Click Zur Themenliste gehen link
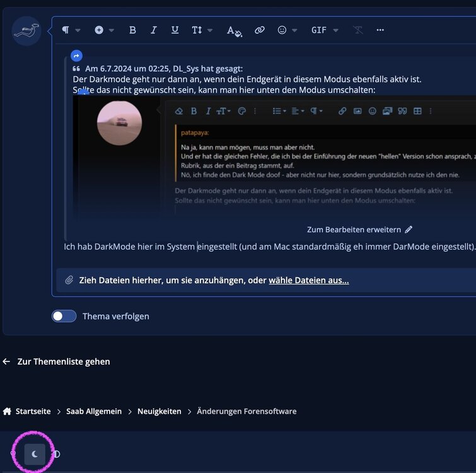This screenshot has height=473, width=476. 64,361
